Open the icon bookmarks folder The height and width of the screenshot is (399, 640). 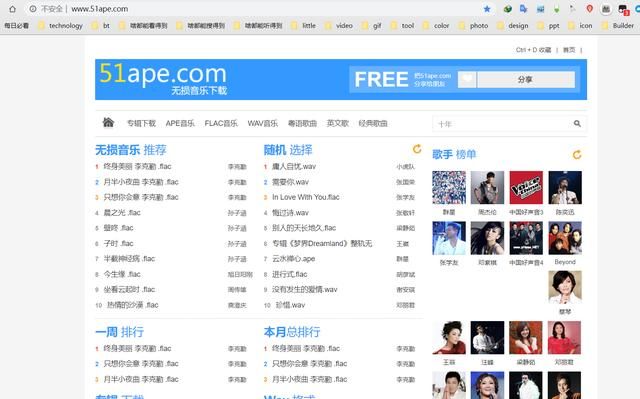point(580,26)
